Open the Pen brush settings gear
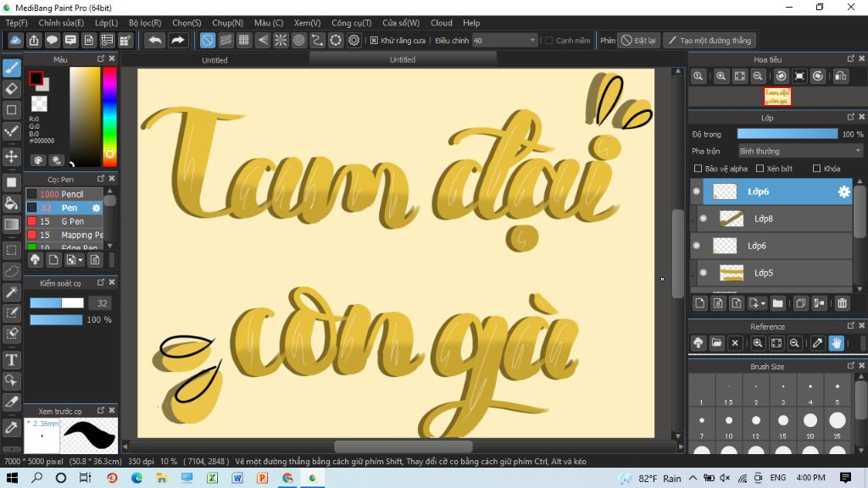This screenshot has height=488, width=868. pos(96,208)
